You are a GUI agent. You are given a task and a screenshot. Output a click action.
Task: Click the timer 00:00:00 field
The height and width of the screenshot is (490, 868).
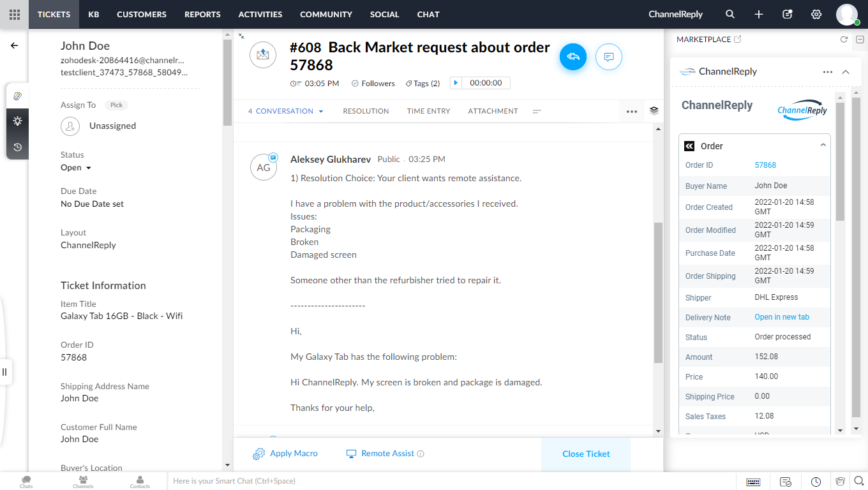(x=486, y=83)
